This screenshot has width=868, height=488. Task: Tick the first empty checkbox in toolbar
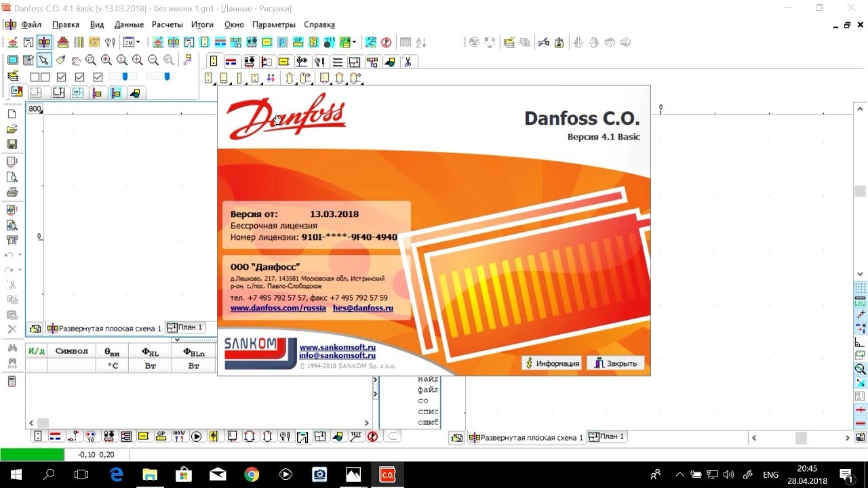35,77
